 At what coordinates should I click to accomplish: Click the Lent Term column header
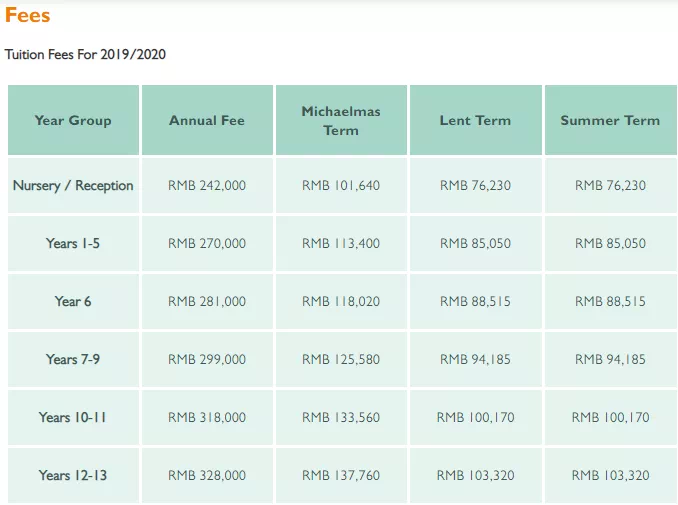[x=475, y=120]
